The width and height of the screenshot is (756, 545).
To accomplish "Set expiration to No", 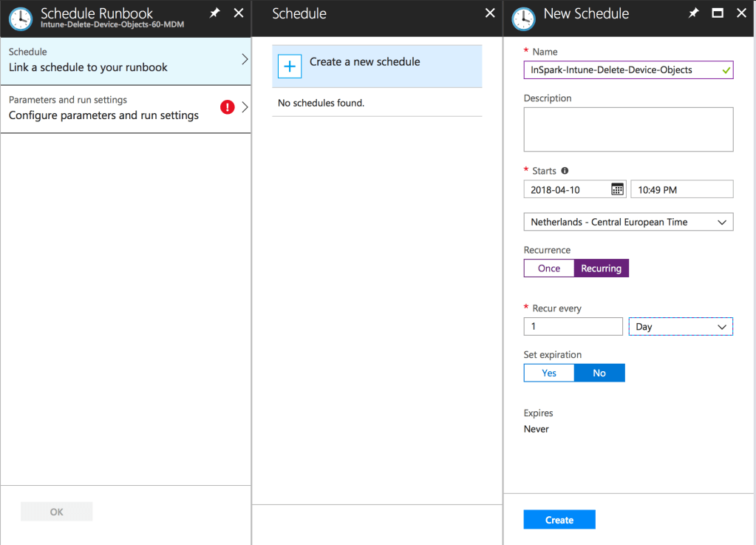I will point(599,373).
